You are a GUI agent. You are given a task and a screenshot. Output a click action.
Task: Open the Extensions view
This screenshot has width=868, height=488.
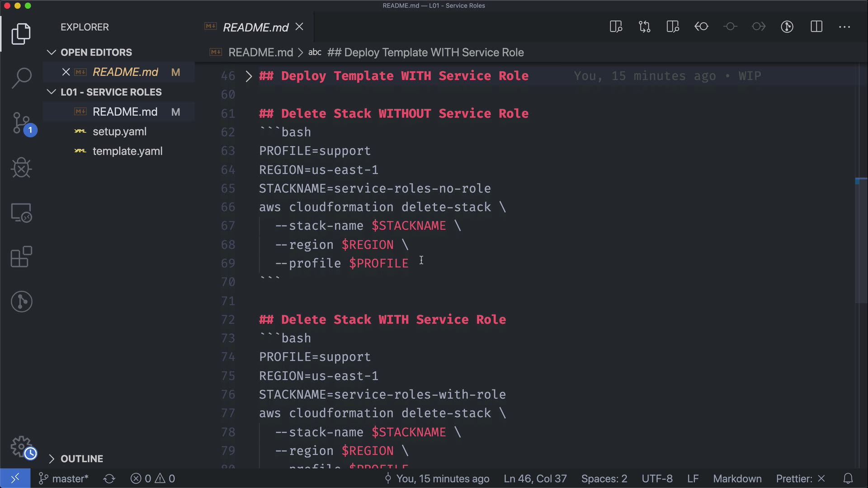click(x=21, y=257)
